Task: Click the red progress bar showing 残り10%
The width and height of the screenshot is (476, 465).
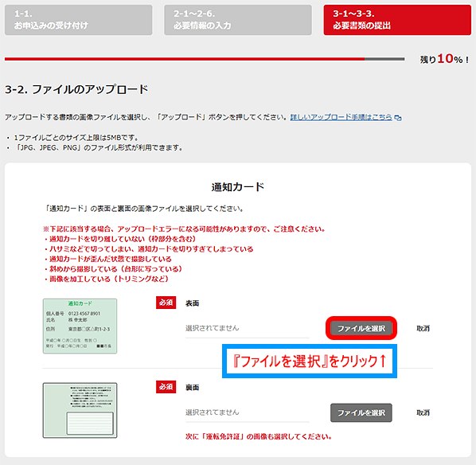Action: [205, 59]
